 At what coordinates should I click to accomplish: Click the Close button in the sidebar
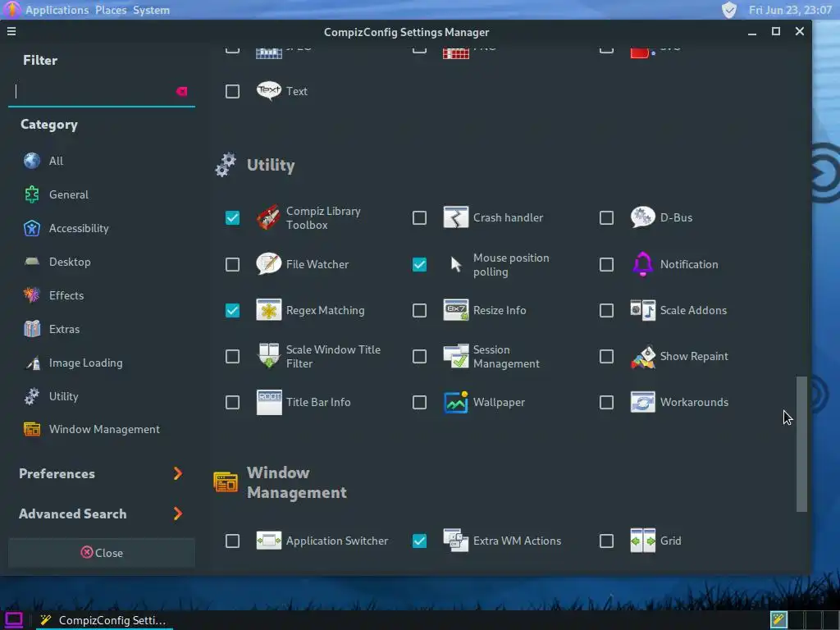(x=102, y=553)
